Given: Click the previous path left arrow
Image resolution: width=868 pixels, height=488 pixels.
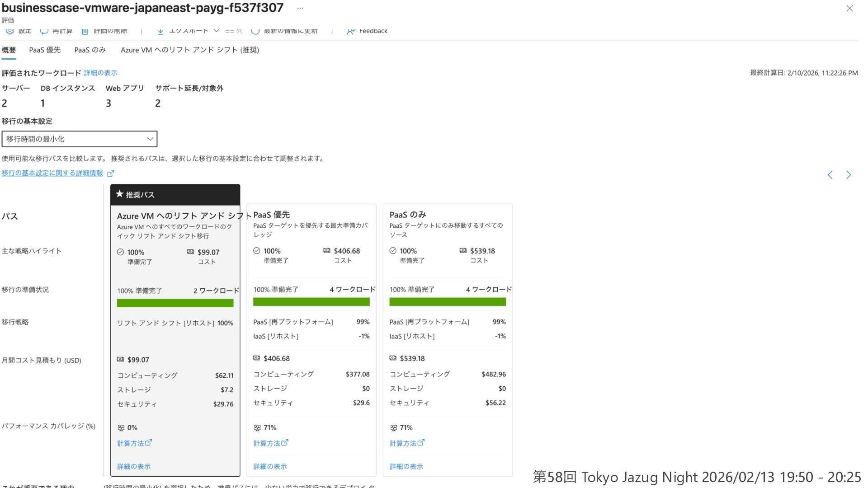Looking at the screenshot, I should tap(830, 175).
